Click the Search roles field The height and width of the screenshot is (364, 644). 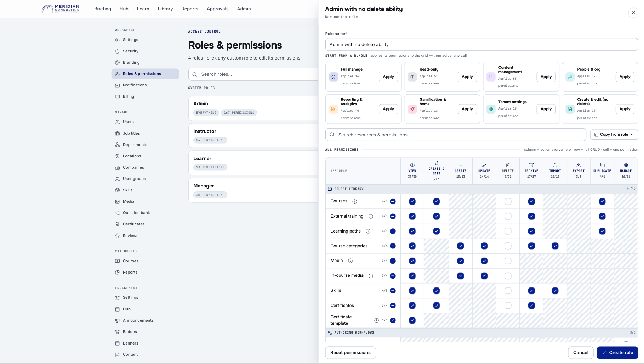[x=253, y=74]
